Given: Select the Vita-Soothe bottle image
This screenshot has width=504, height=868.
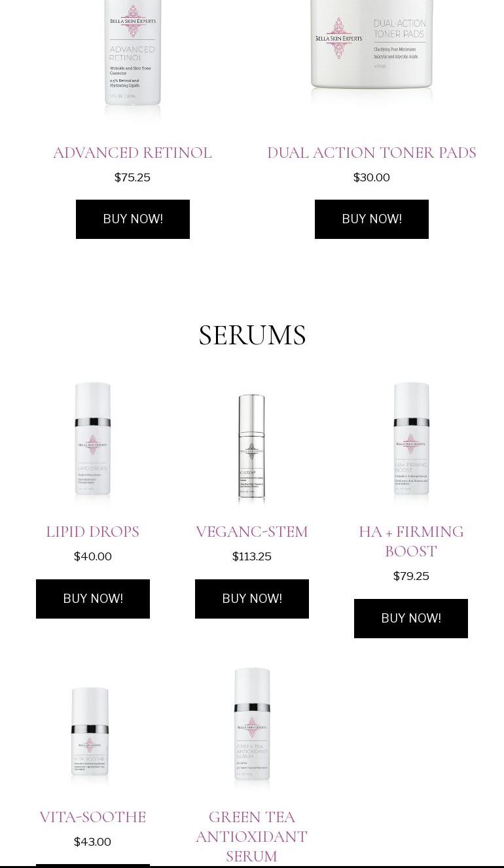Looking at the screenshot, I should pyautogui.click(x=90, y=734).
